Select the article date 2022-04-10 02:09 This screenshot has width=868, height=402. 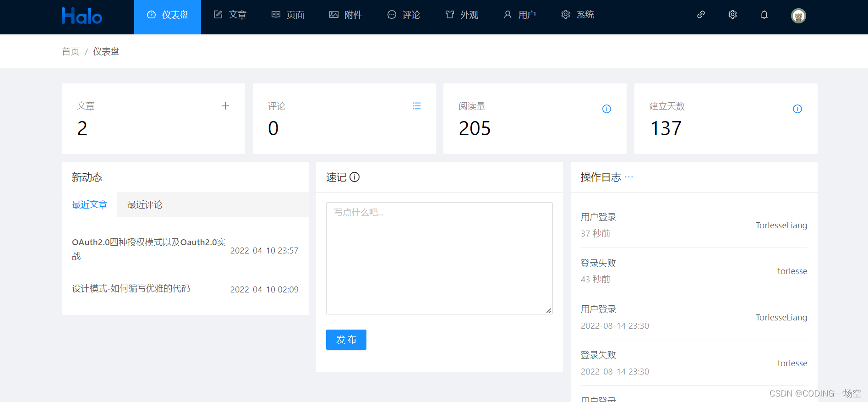(x=264, y=290)
